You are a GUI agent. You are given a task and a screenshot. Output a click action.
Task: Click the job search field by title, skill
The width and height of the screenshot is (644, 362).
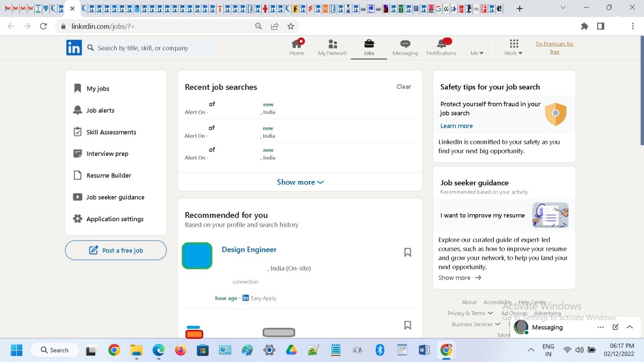pos(151,48)
